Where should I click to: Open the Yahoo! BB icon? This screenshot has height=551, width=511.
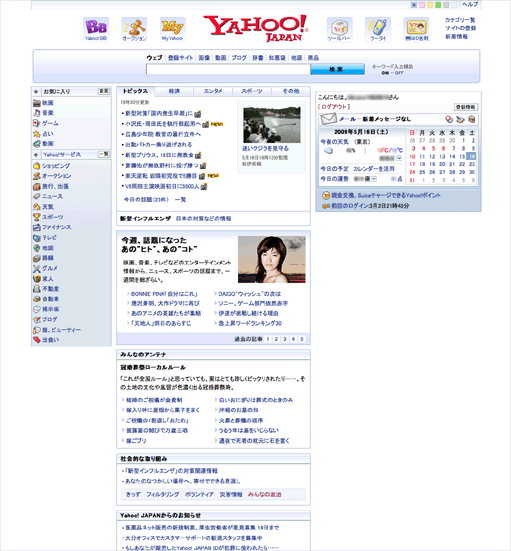click(96, 30)
